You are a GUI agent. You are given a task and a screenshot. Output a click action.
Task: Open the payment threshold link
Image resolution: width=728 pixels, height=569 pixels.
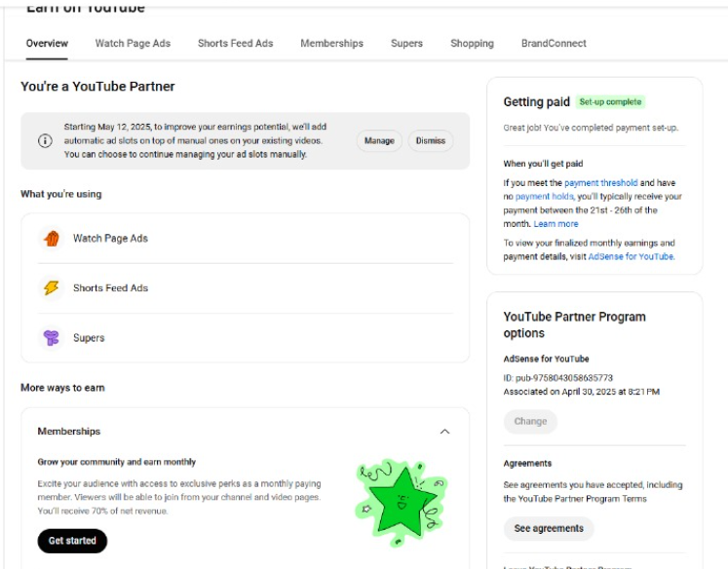[x=600, y=183]
